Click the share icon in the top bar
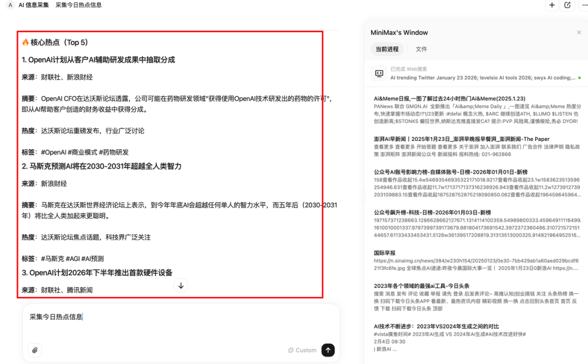The height and width of the screenshot is (364, 588). click(567, 5)
